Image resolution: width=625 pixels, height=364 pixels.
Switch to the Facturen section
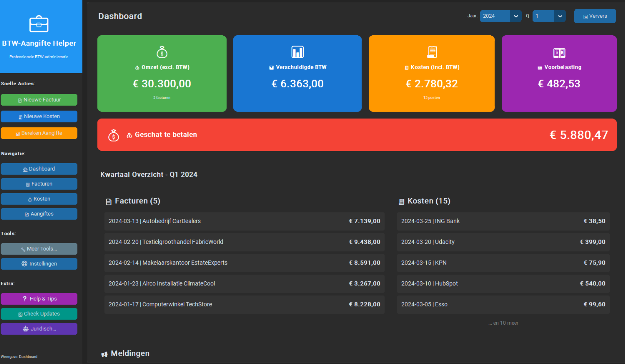[39, 183]
